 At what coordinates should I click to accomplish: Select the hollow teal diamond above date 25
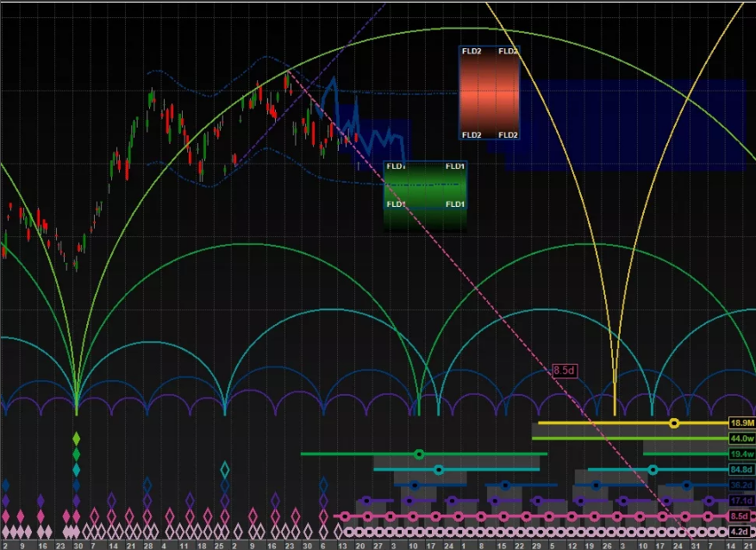[225, 469]
